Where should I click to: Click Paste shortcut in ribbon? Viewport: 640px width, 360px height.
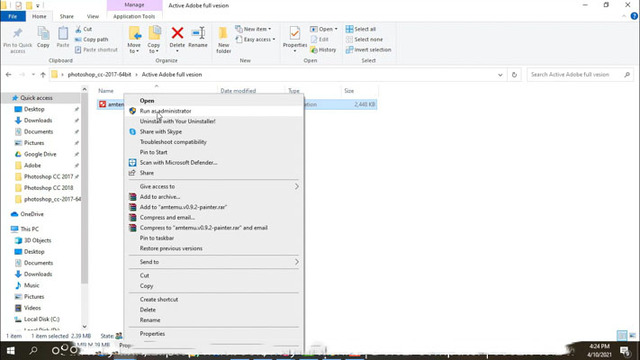tap(96, 50)
